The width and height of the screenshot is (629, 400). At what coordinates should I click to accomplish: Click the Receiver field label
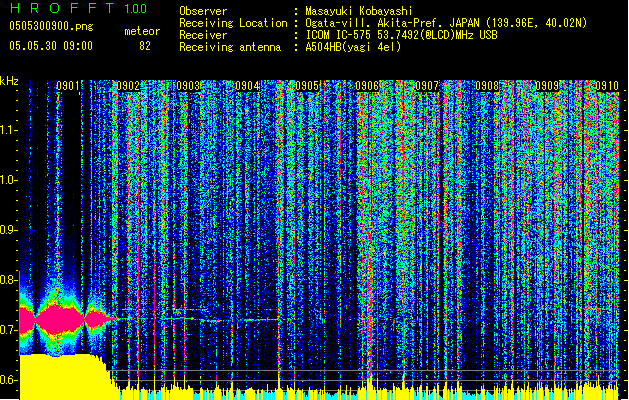203,35
